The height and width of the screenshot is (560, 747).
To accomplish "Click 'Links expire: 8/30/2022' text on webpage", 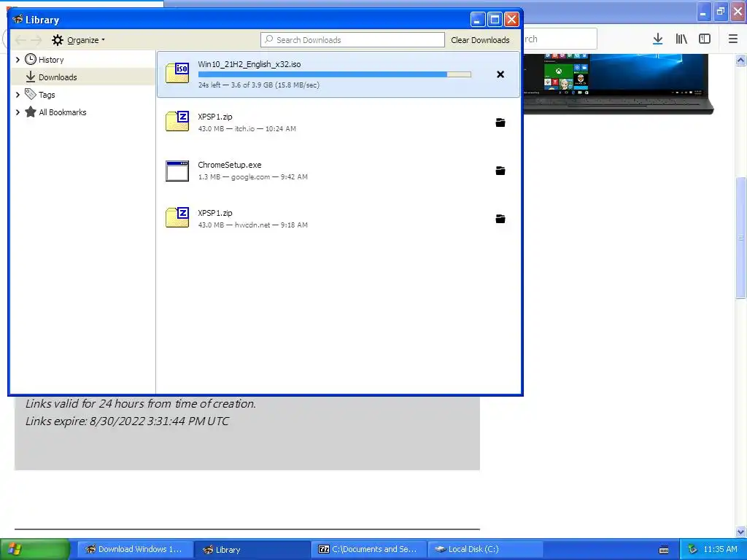I will [x=127, y=421].
